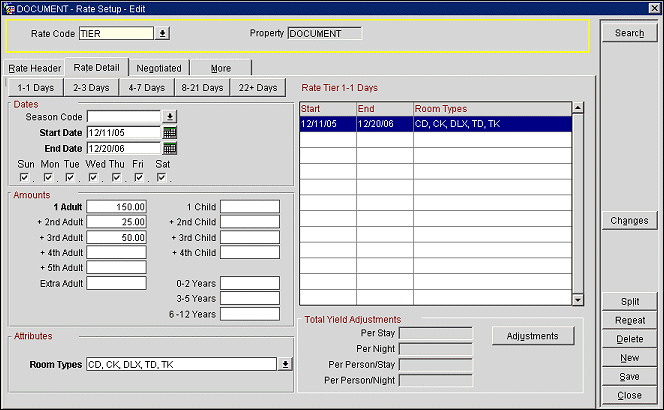Click the 1 Adult amount field

tap(117, 207)
